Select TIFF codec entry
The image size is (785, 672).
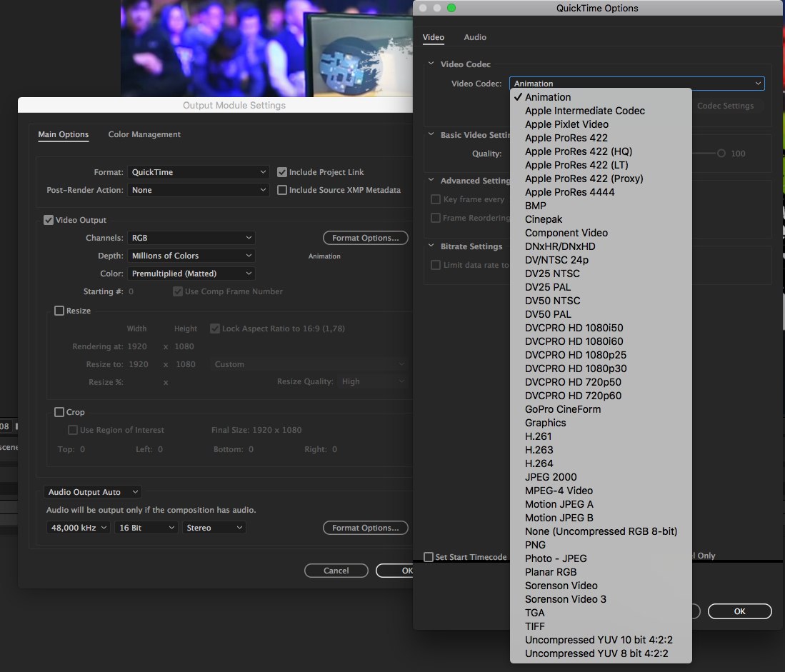535,626
